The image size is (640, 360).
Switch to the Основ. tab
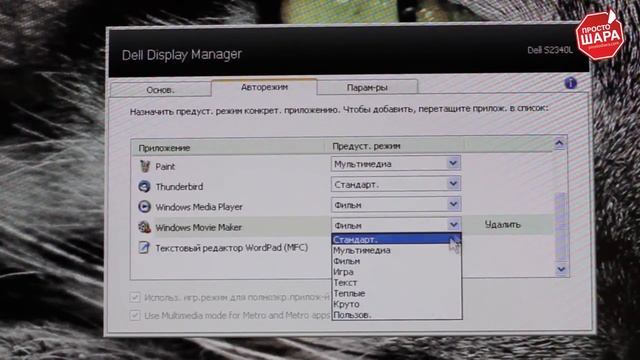tap(160, 89)
